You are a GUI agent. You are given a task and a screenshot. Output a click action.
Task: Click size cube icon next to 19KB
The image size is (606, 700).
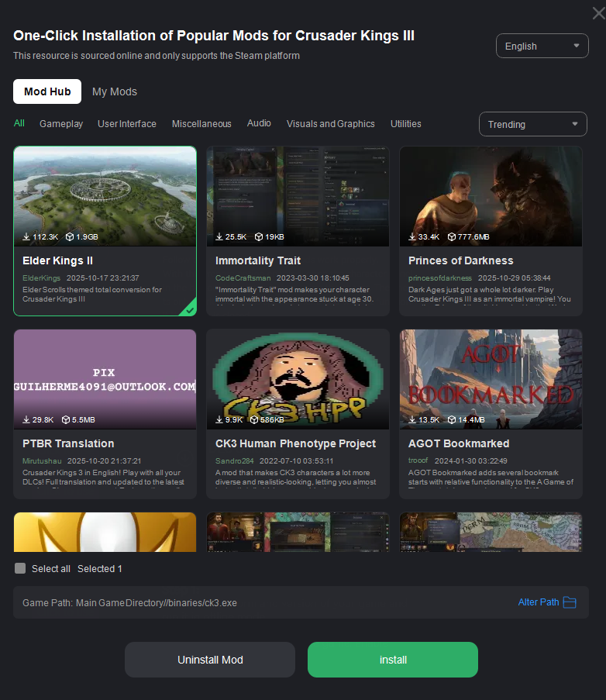coord(258,236)
